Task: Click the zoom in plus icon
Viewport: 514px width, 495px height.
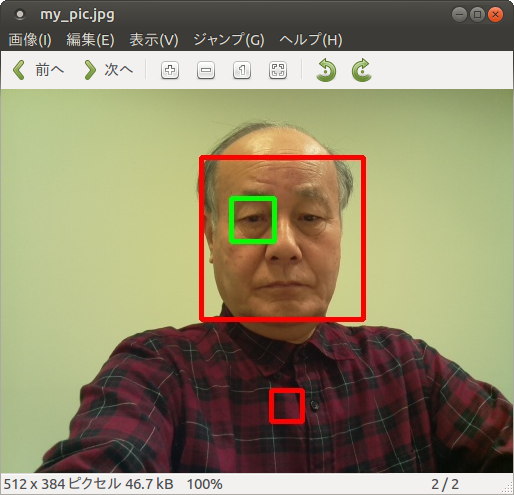Action: [170, 70]
